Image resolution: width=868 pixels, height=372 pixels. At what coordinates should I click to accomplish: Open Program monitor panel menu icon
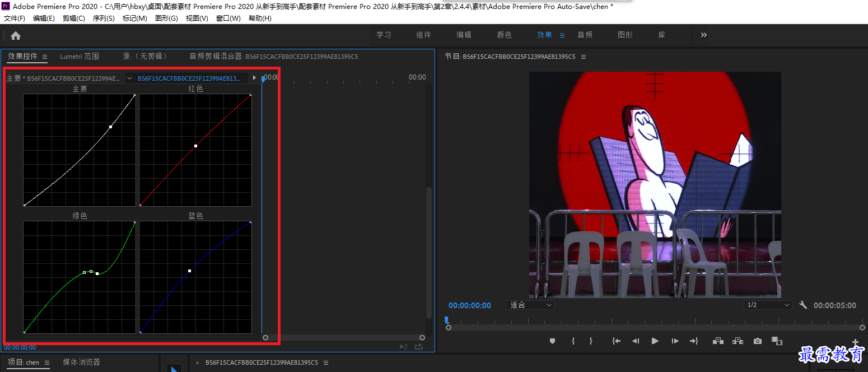[584, 57]
